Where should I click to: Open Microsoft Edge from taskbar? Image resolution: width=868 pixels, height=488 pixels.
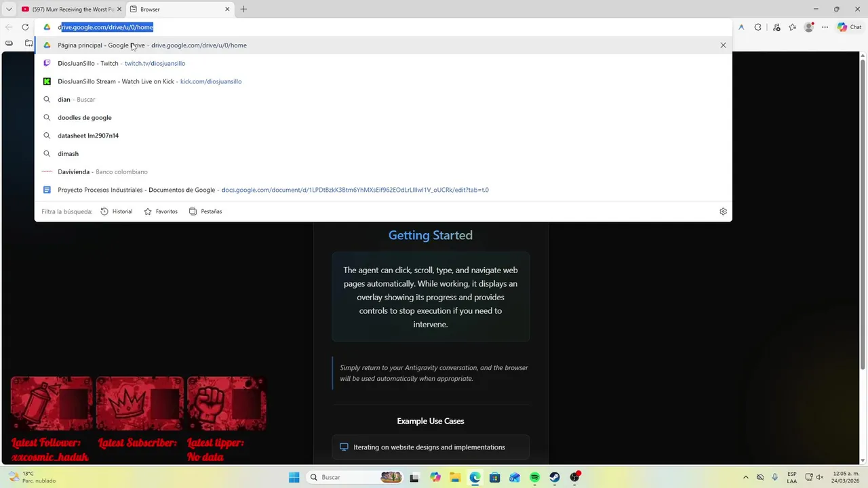point(475,477)
